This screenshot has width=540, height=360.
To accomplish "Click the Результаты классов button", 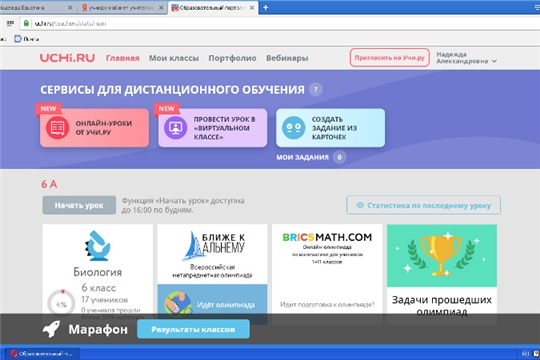I will (194, 329).
